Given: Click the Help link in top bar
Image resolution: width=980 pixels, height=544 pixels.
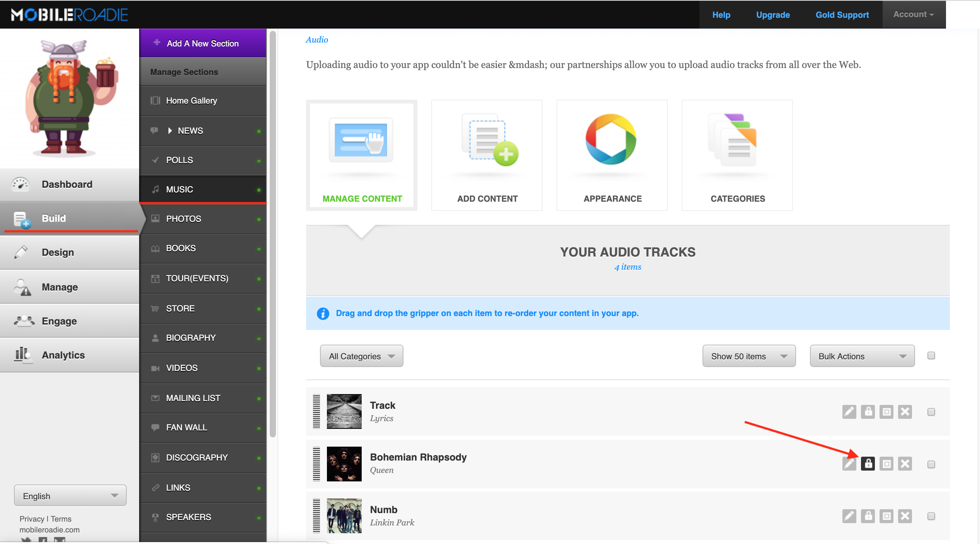Looking at the screenshot, I should coord(721,15).
